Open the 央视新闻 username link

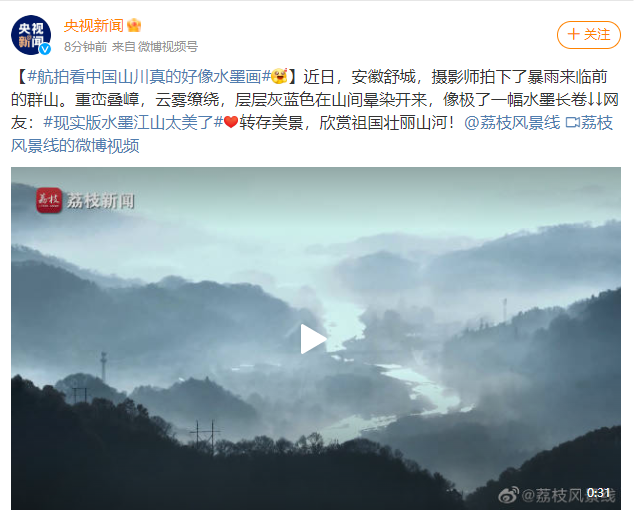[94, 25]
